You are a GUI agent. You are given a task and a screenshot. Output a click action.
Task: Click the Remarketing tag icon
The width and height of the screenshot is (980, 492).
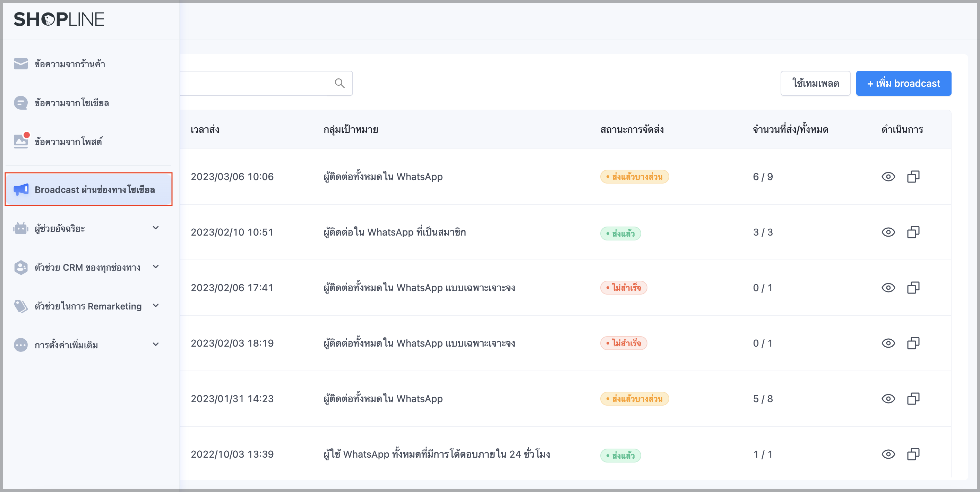(21, 306)
